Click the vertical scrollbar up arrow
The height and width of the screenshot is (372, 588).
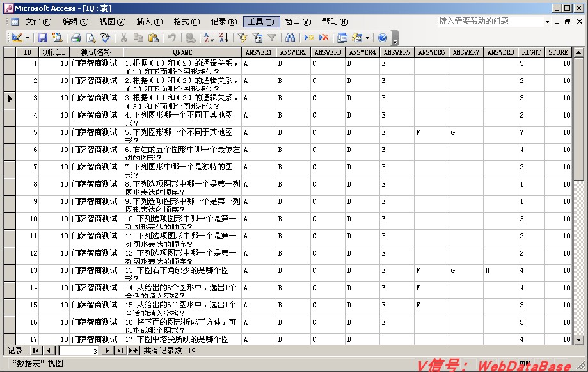coord(578,52)
